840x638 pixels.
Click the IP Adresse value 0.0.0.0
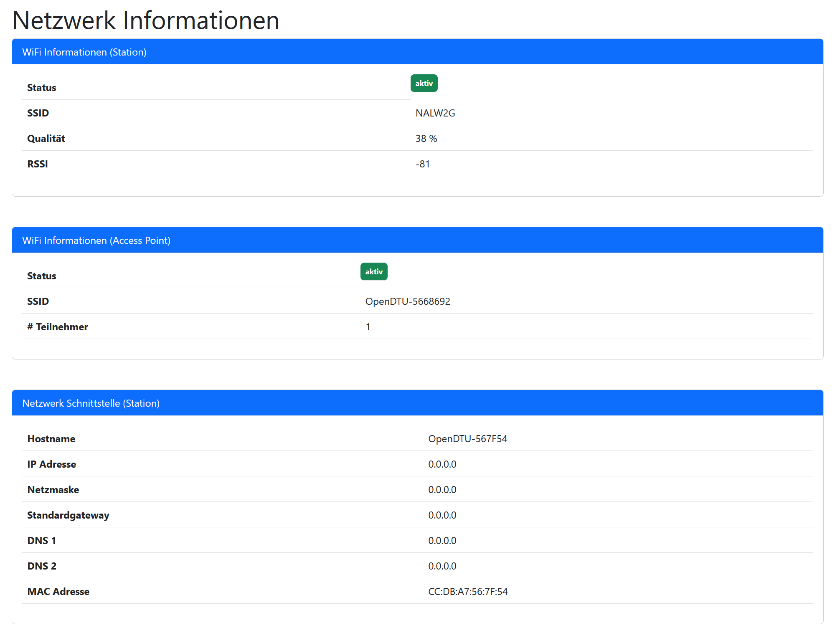click(x=442, y=464)
